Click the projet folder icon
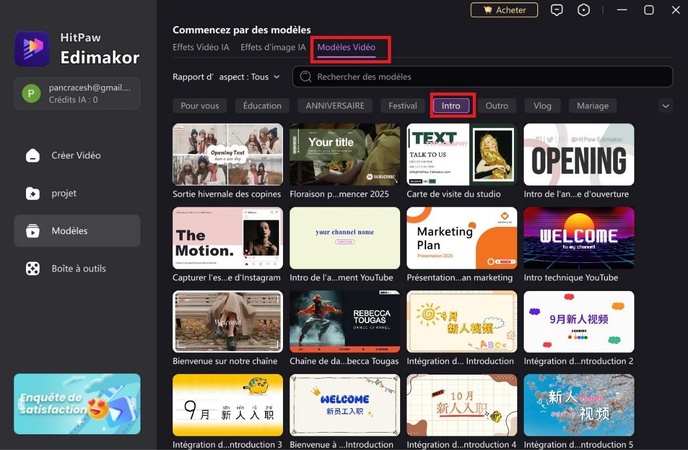Screen dimensions: 688x450 pyautogui.click(x=32, y=193)
